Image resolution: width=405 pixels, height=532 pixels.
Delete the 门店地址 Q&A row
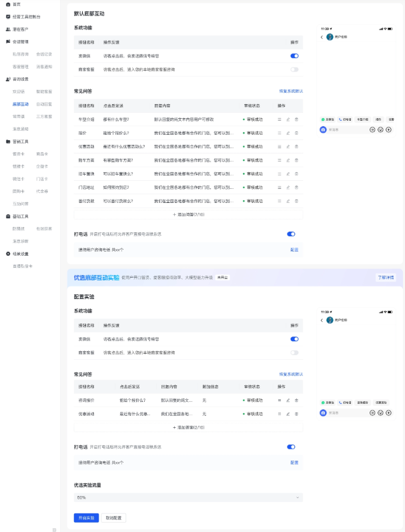(x=296, y=188)
